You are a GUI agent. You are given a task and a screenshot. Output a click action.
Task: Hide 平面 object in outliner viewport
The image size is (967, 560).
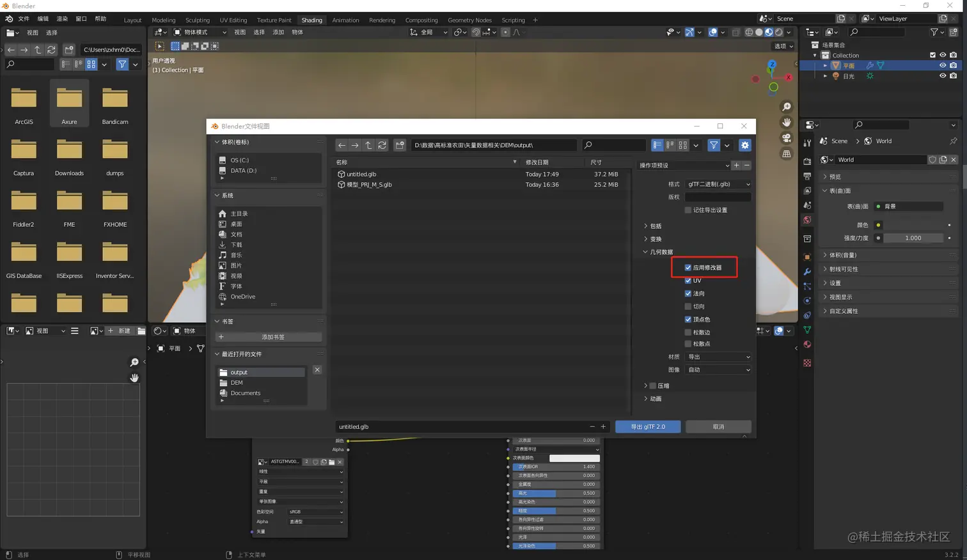point(942,65)
